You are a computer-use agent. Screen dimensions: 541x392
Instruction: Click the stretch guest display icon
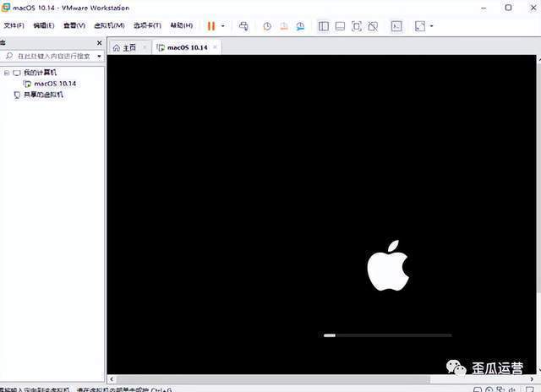420,26
